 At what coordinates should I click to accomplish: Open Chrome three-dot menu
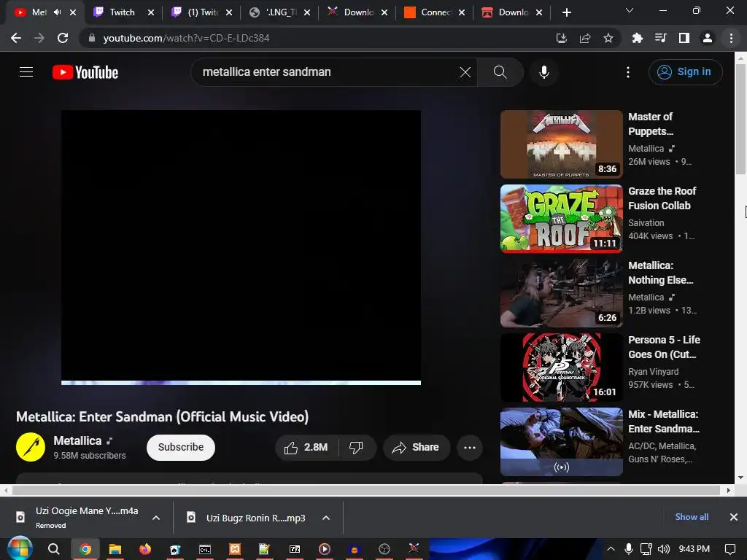[x=731, y=38]
